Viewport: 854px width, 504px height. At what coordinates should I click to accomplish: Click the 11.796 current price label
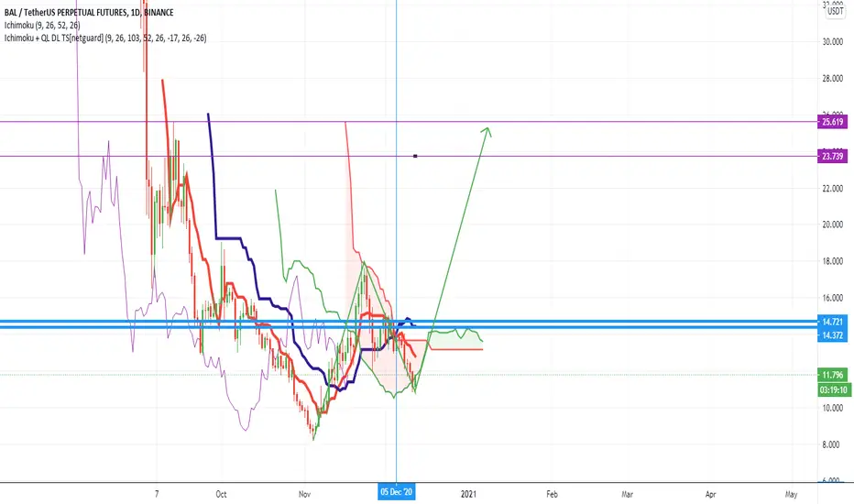coord(832,375)
